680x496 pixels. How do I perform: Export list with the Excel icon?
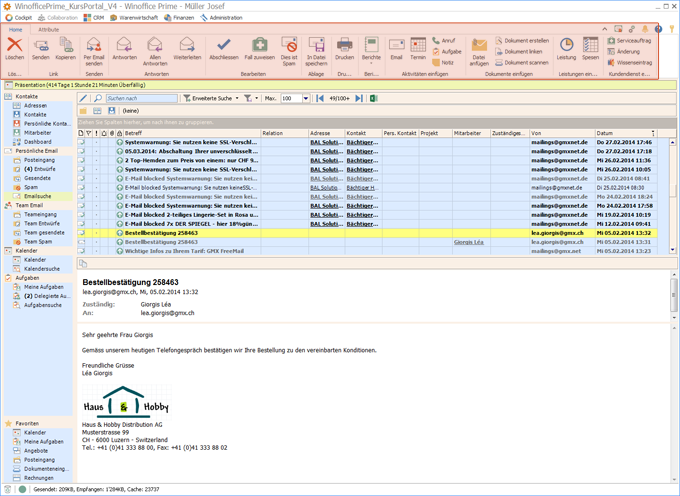pos(373,98)
